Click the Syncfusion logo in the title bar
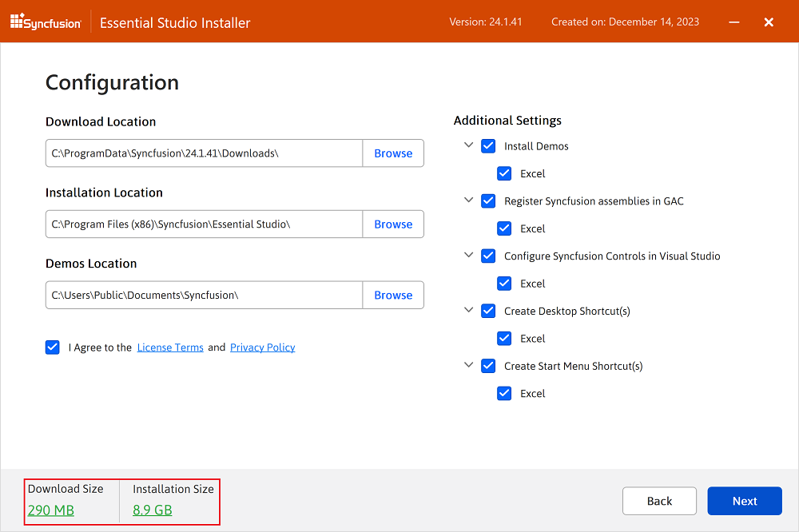The image size is (799, 532). tap(46, 22)
